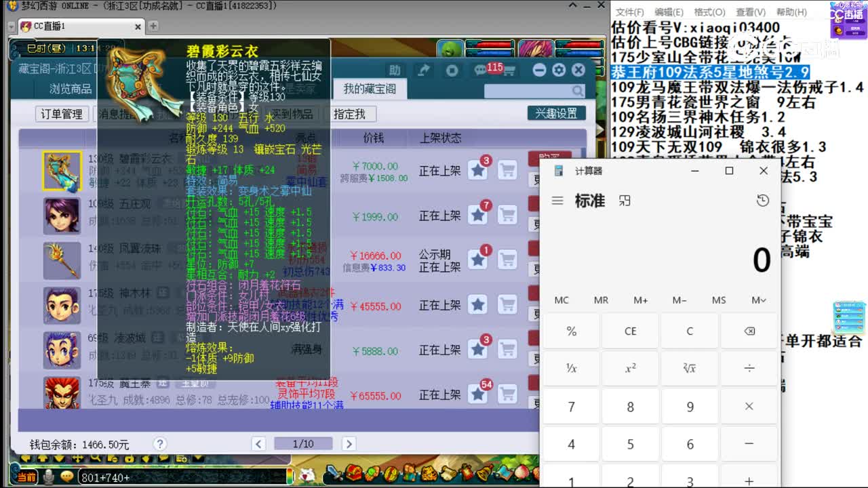Viewport: 868px width, 488px height.
Task: Expand the calculator memory list M∨
Action: pos(759,300)
